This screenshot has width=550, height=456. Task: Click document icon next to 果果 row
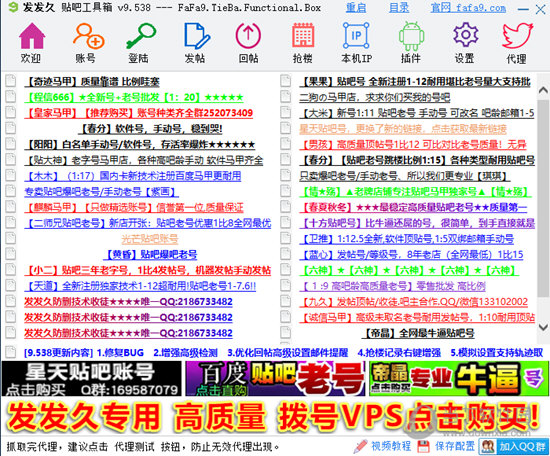286,80
